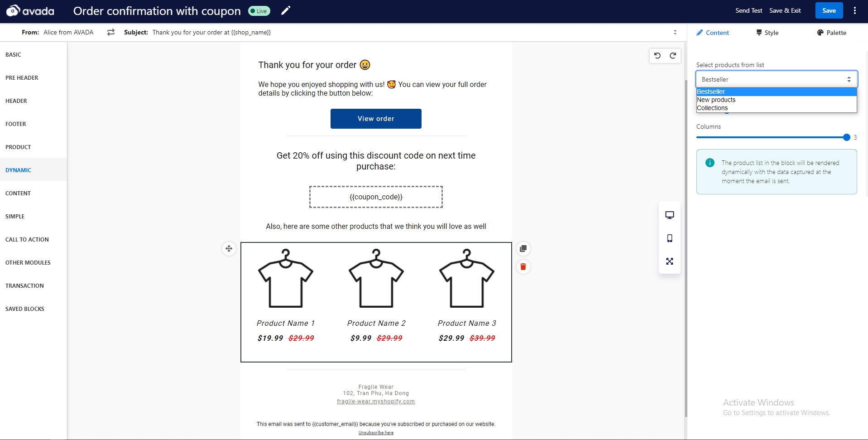
Task: Switch to mobile preview
Action: 670,238
